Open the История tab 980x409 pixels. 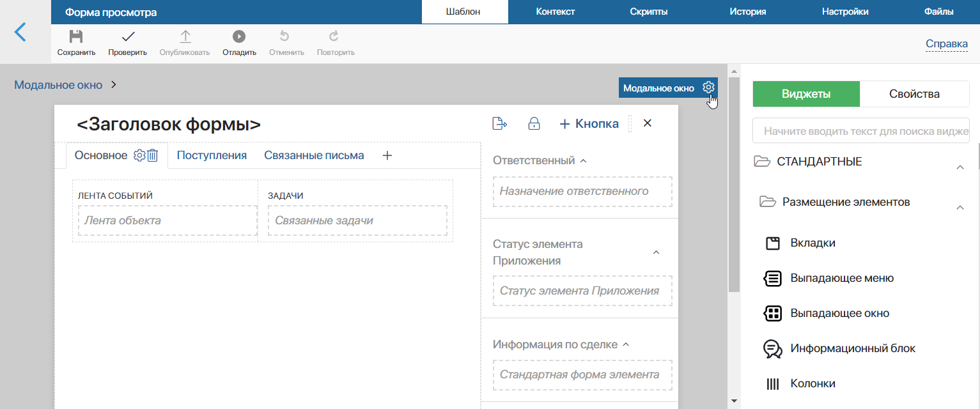tap(747, 12)
